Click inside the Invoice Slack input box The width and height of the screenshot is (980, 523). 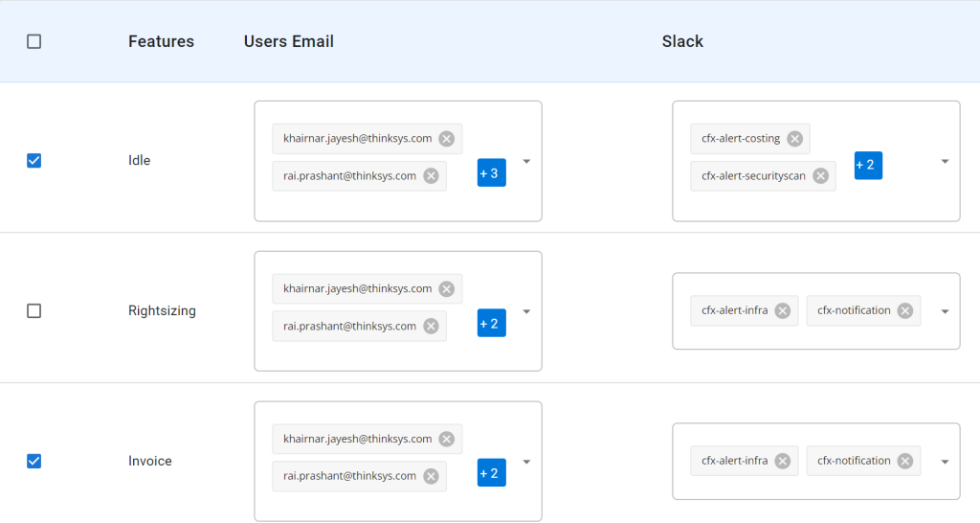coord(816,461)
